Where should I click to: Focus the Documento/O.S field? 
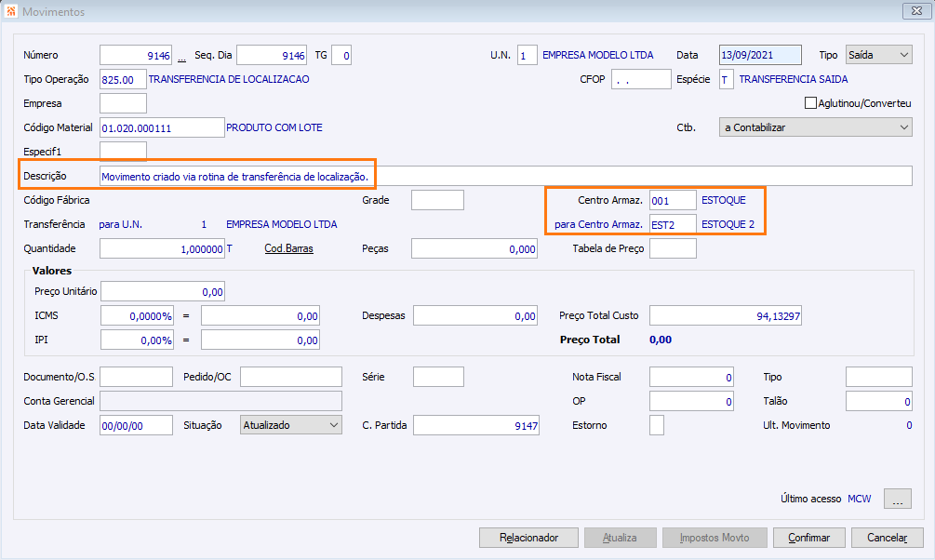136,377
